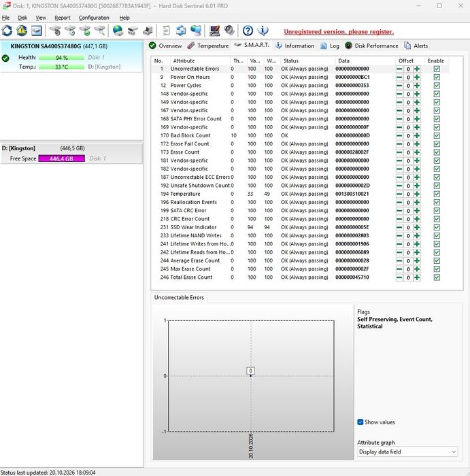This screenshot has height=476, width=470.
Task: Switch to the Temperature tab
Action: [x=208, y=46]
